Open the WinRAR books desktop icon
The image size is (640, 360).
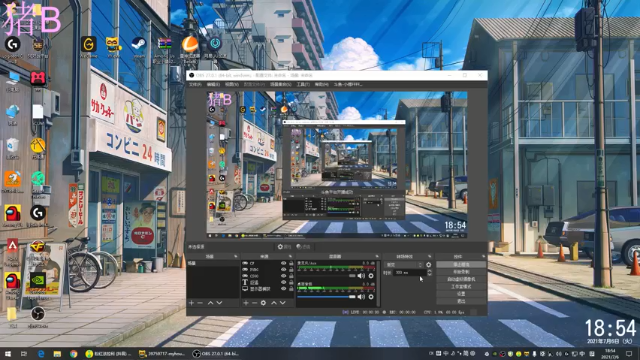click(164, 44)
